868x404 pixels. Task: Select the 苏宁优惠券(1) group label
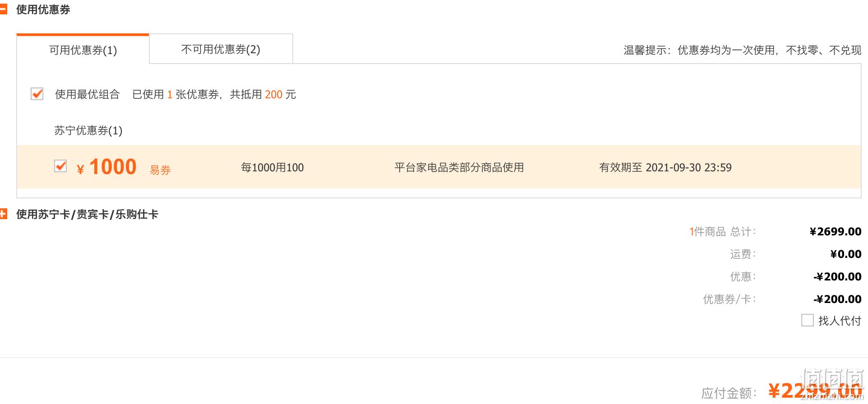tap(88, 130)
